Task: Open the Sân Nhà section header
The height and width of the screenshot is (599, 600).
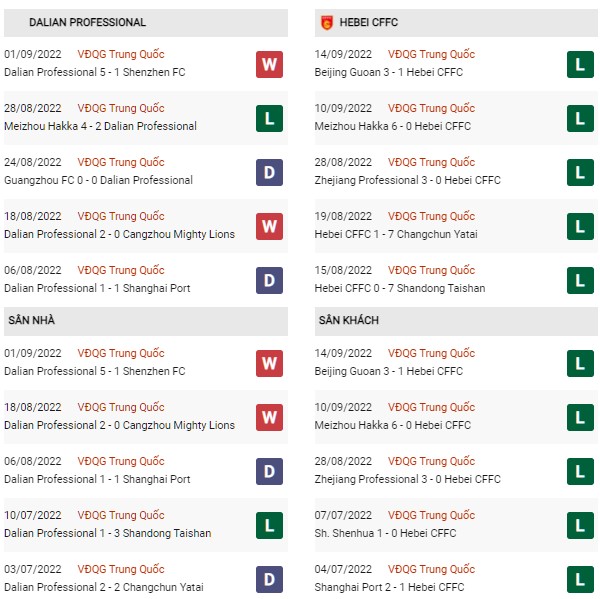Action: click(146, 321)
